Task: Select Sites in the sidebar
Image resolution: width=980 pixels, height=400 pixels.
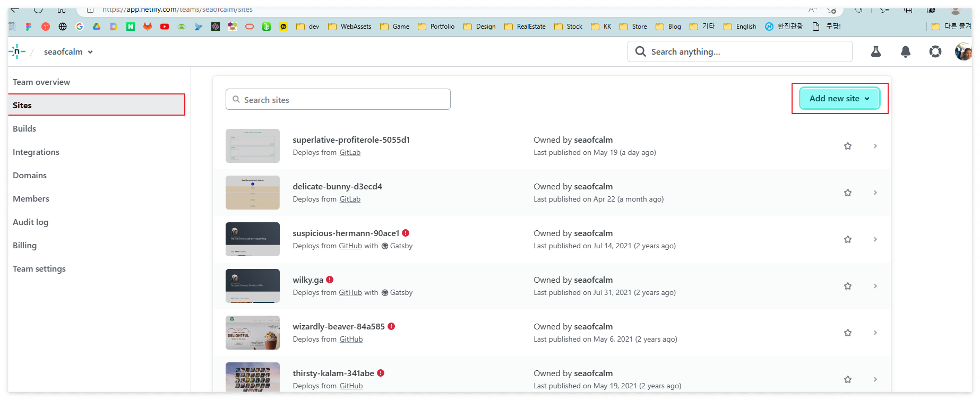Action: click(97, 105)
